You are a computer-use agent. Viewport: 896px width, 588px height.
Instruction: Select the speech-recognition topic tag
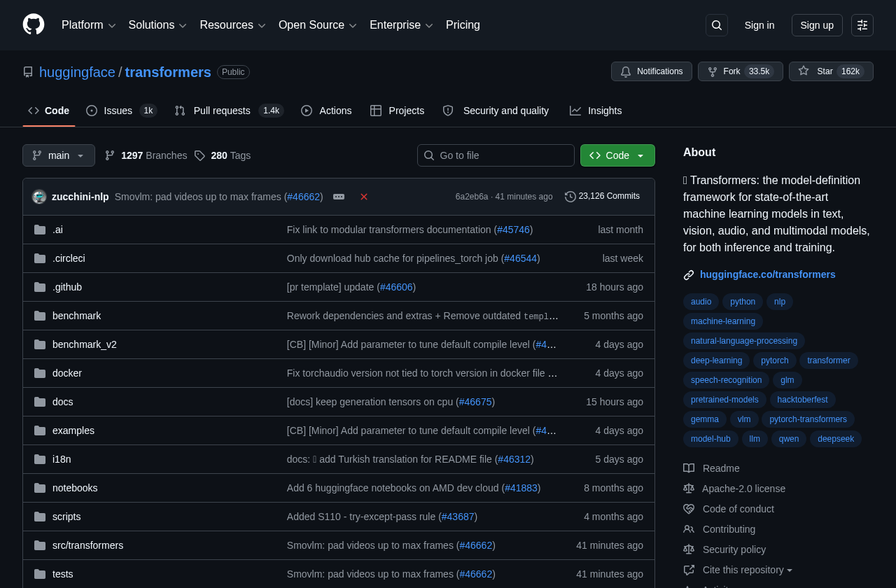(726, 380)
